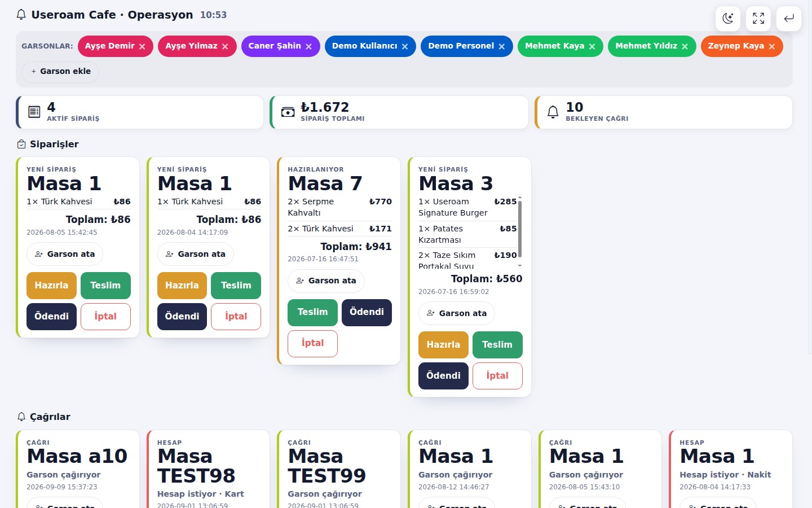Click Teslim on the 15:42:45 Masa 1 order
The image size is (812, 508).
[x=105, y=286]
